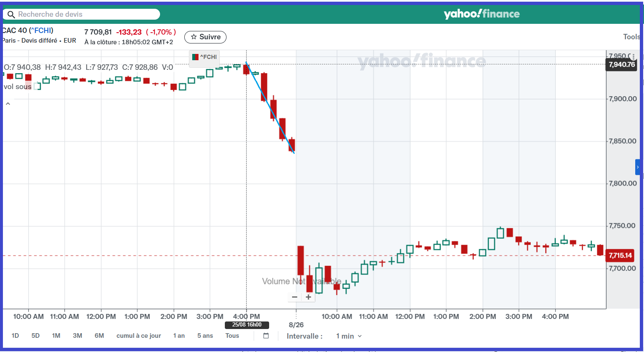Open the custom date range calendar icon

(x=266, y=336)
